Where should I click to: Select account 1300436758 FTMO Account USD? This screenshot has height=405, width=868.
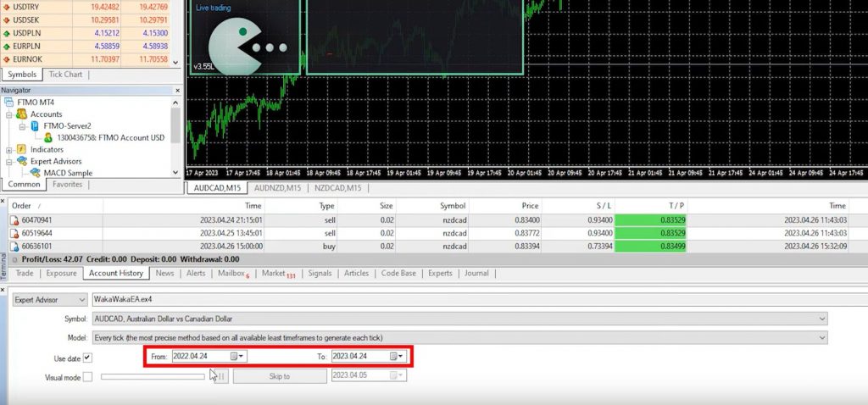[x=111, y=138]
